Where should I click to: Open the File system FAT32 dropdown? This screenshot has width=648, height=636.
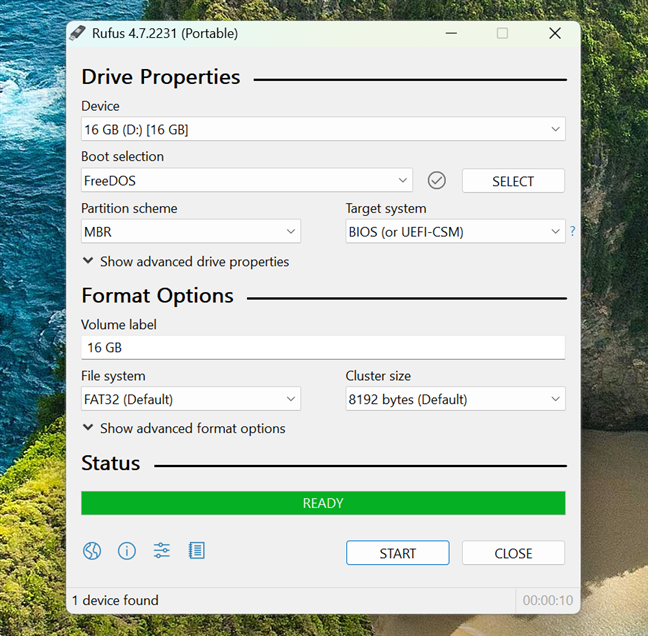191,399
